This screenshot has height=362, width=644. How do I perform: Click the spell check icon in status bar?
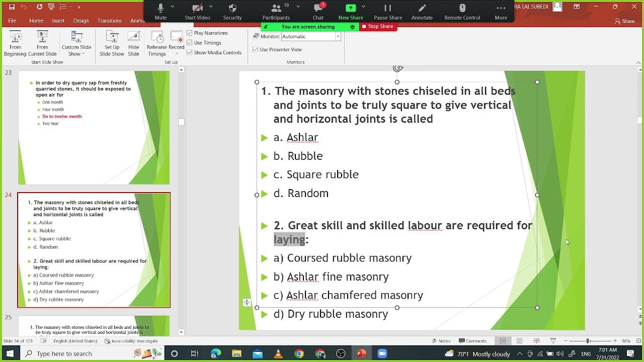coord(44,341)
